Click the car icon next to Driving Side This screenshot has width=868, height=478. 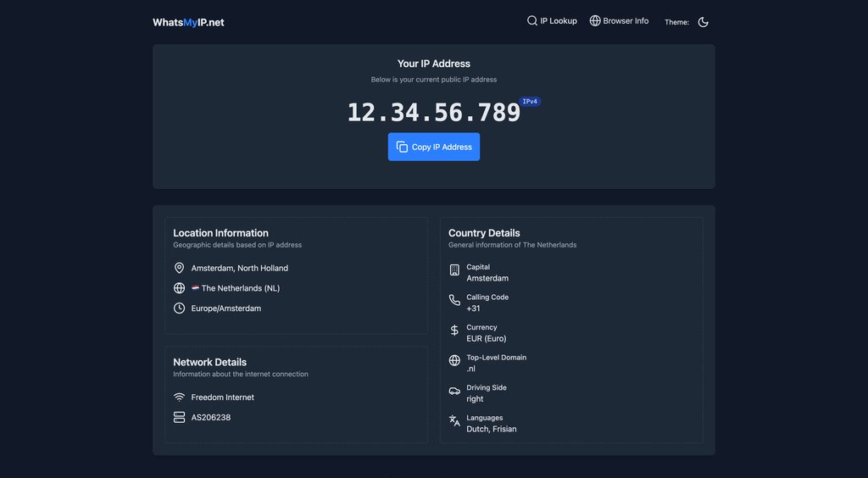point(454,391)
